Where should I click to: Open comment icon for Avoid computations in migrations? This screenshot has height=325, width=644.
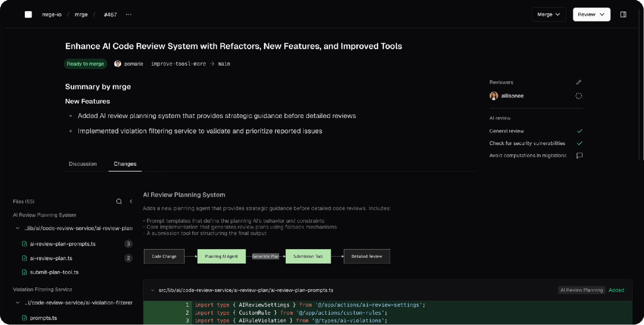(579, 155)
